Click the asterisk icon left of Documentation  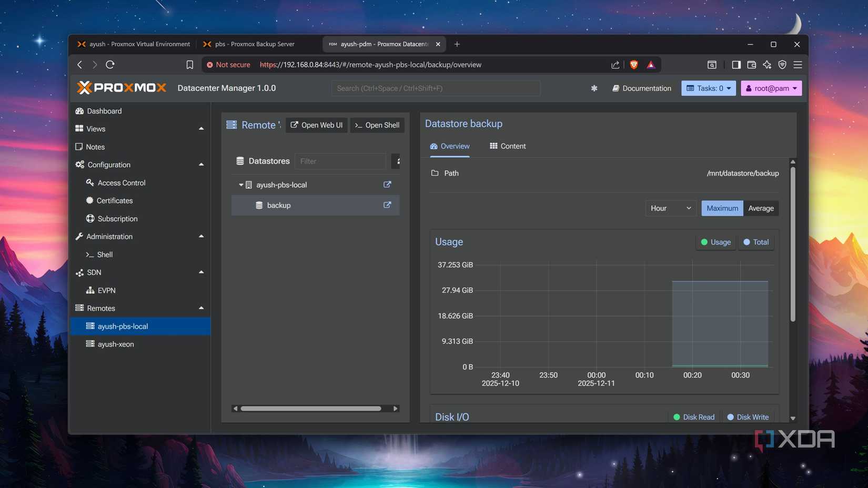click(x=594, y=88)
